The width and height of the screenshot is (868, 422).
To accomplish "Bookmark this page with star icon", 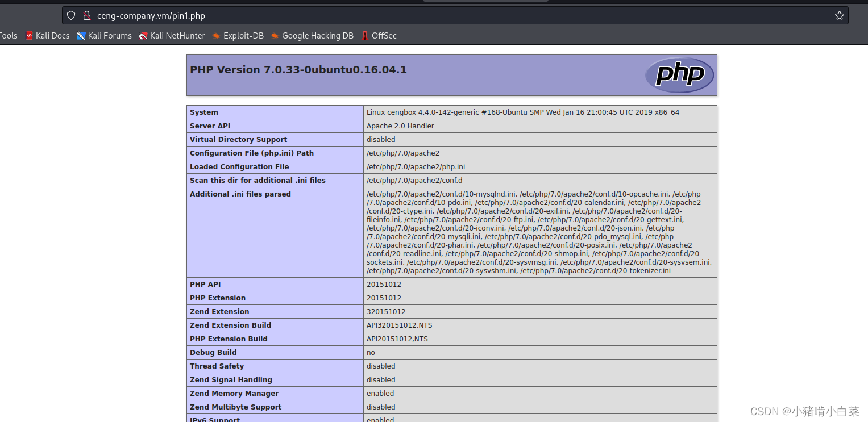I will tap(839, 15).
